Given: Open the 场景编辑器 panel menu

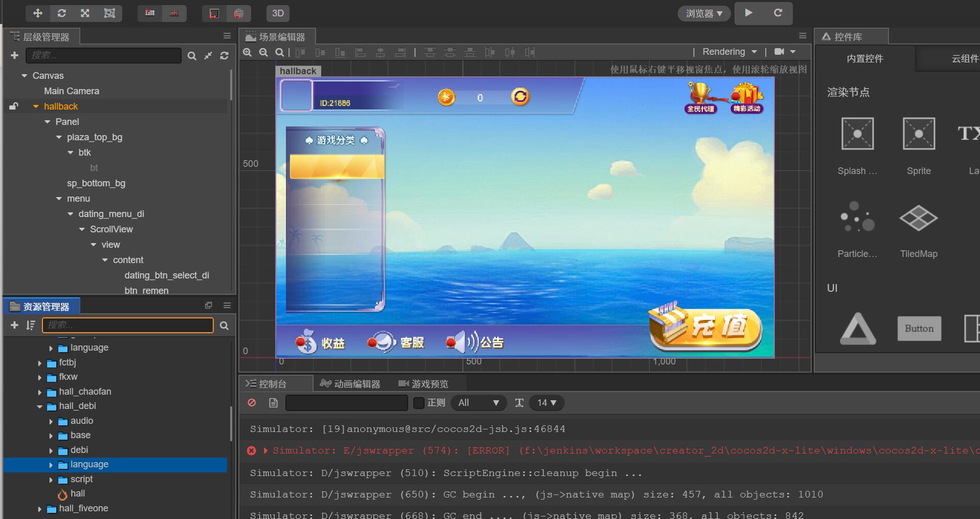Looking at the screenshot, I should click(x=803, y=36).
